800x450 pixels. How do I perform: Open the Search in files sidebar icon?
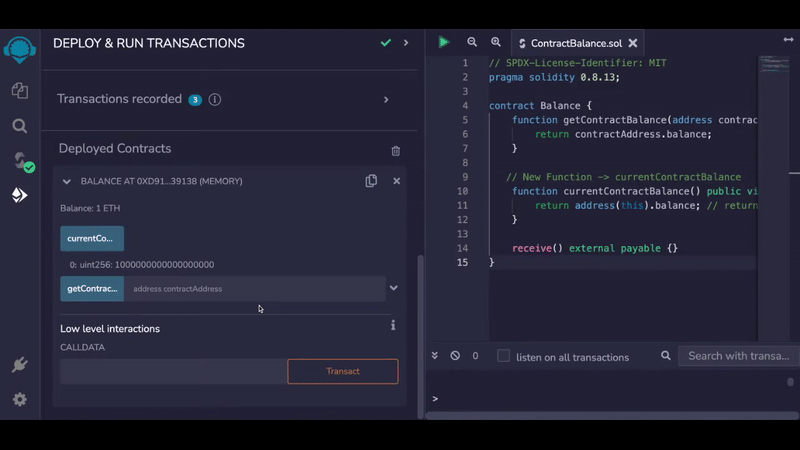(19, 126)
